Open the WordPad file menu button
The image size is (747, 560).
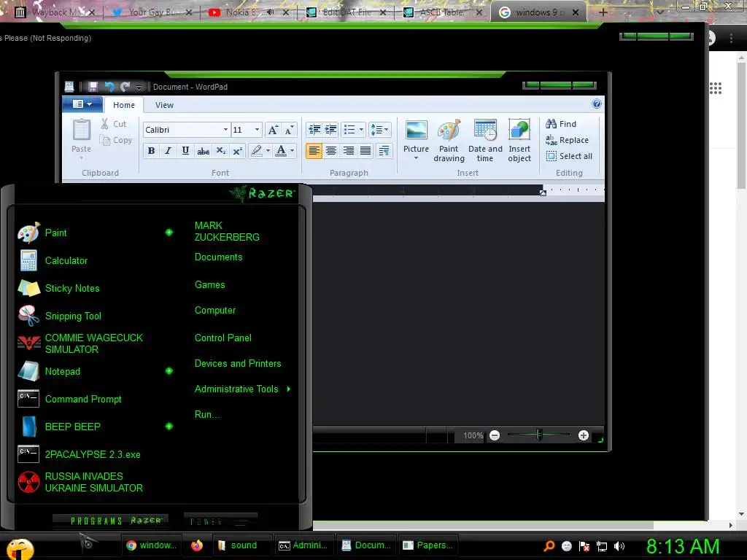point(82,104)
